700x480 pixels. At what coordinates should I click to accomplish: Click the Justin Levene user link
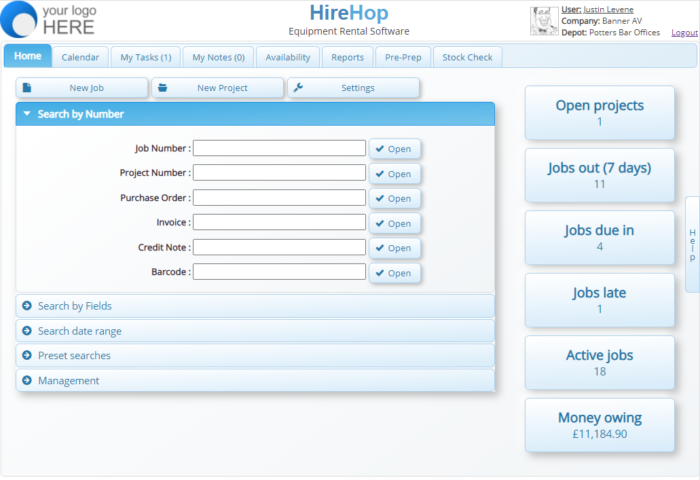[x=608, y=9]
